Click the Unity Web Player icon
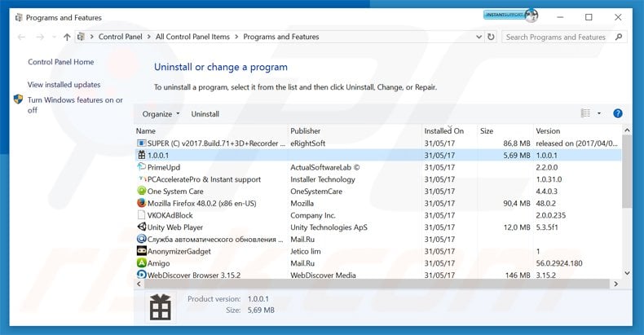Viewport: 644px width, 335px height. (x=141, y=227)
